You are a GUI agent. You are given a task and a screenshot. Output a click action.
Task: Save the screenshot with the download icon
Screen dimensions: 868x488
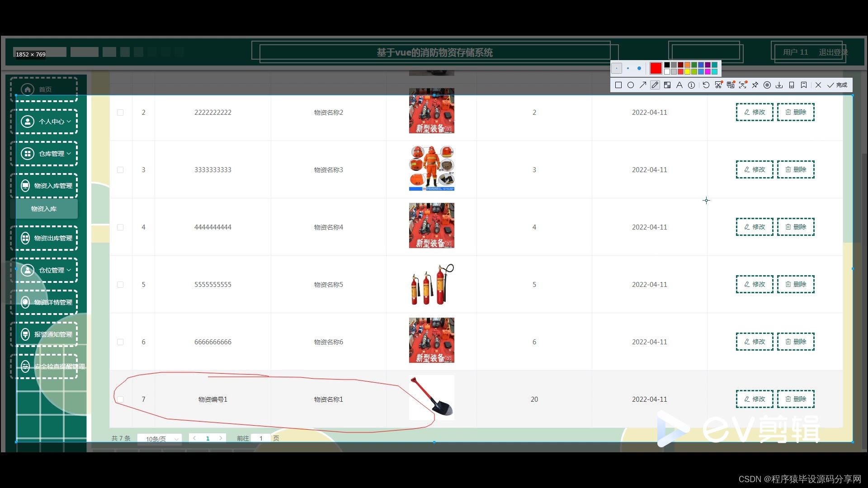pyautogui.click(x=779, y=85)
